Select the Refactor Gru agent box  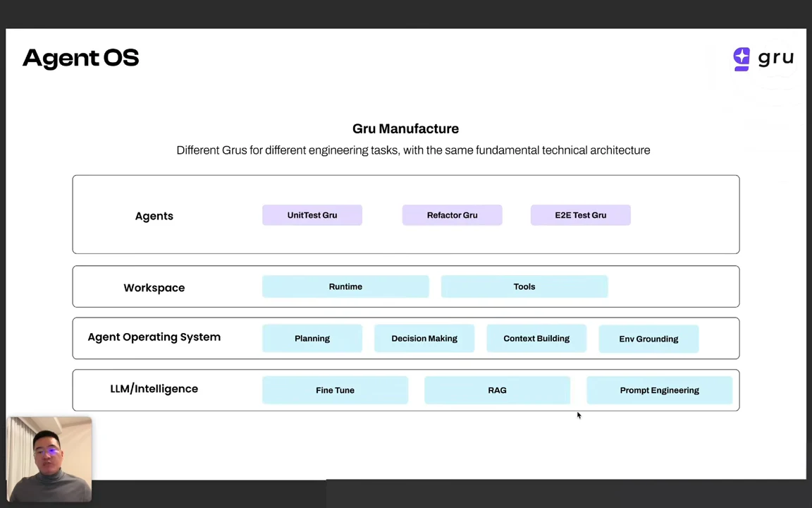[452, 215]
